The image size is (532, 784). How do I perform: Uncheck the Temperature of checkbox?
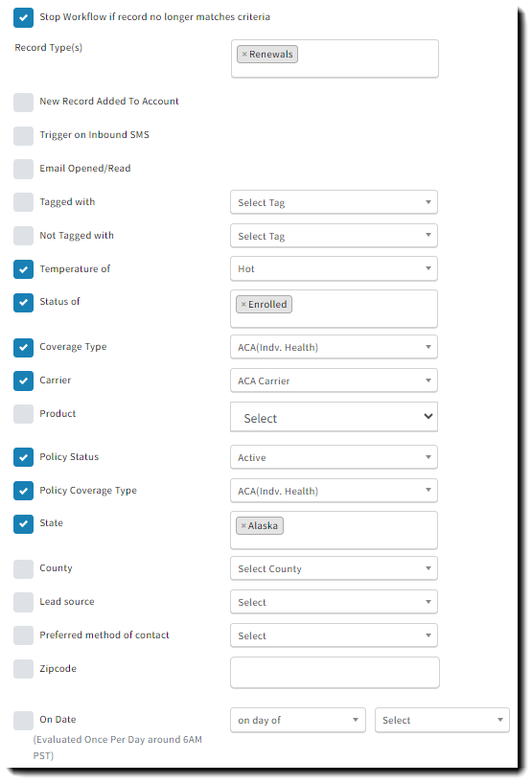[x=24, y=269]
